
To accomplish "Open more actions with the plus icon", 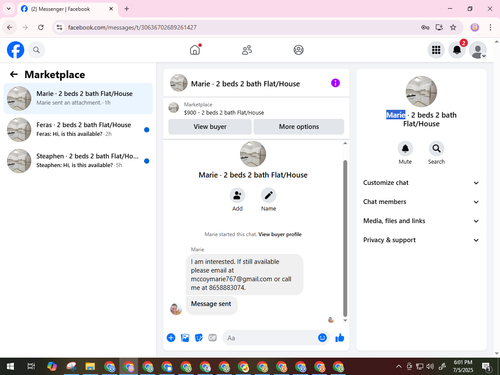I will [171, 338].
